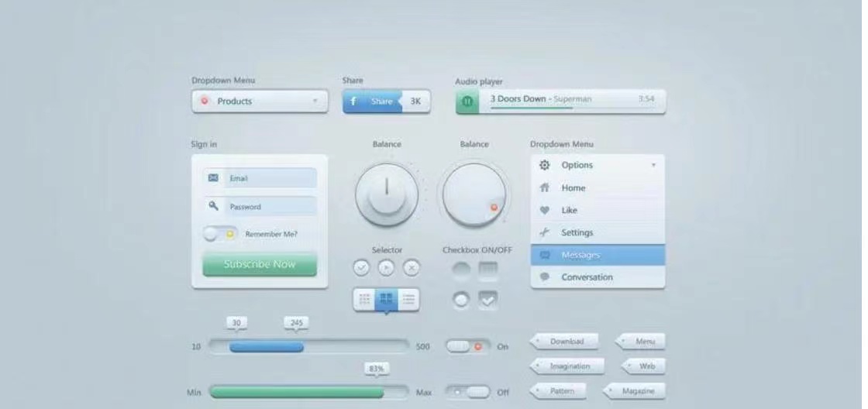Viewport: 868px width, 409px height.
Task: Click the Download tag button
Action: [x=565, y=342]
